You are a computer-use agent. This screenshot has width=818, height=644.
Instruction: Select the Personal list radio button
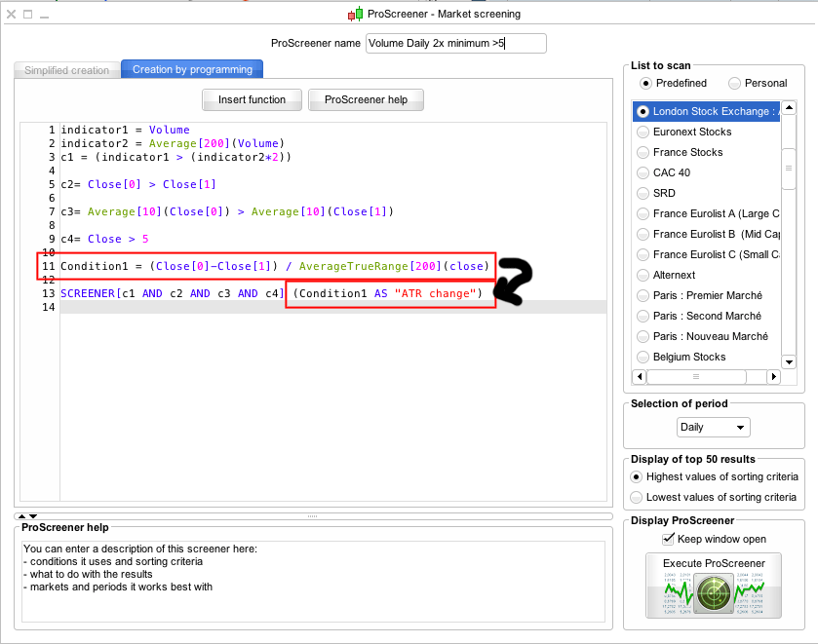734,83
